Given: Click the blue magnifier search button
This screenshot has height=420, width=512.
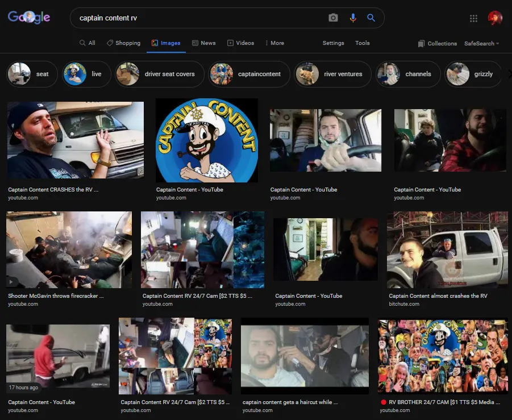Looking at the screenshot, I should coord(371,18).
